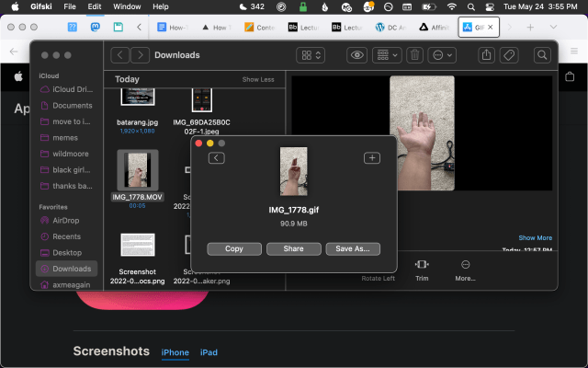
Task: Open the File menu
Action: [70, 6]
